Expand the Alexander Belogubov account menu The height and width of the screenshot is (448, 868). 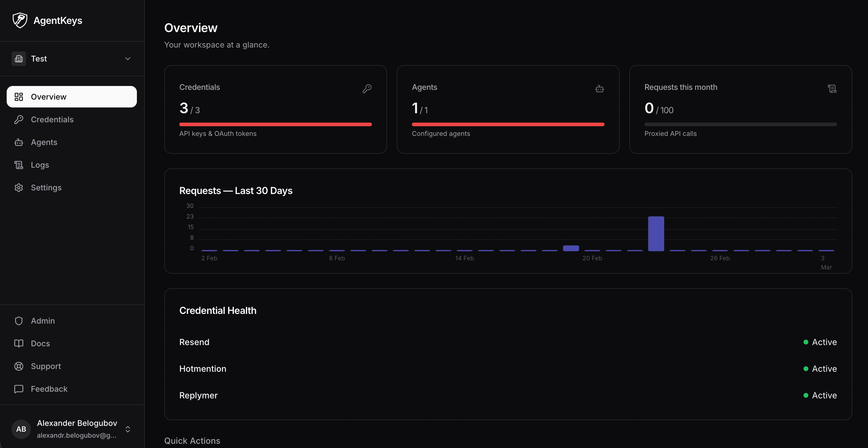[x=128, y=429]
